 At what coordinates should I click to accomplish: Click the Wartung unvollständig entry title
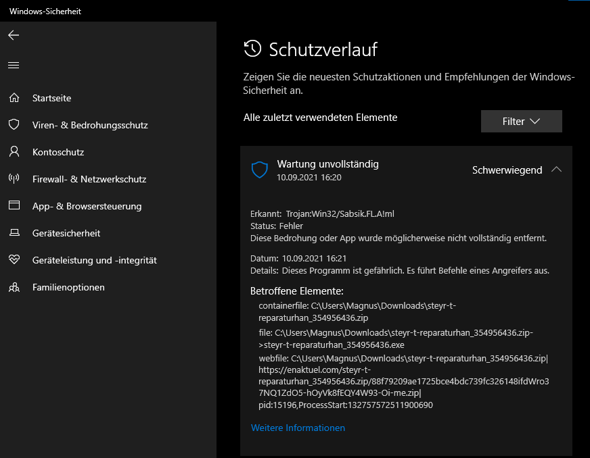coord(328,164)
